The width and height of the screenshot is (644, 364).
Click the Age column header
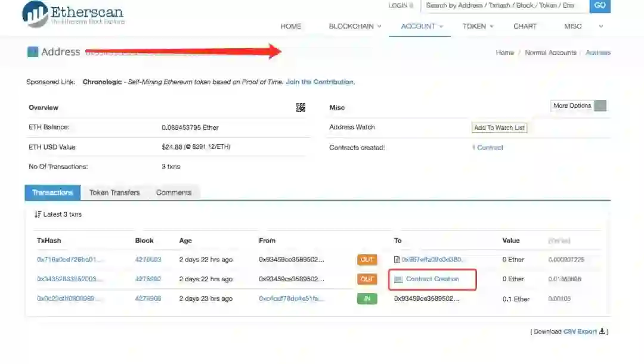pyautogui.click(x=185, y=241)
